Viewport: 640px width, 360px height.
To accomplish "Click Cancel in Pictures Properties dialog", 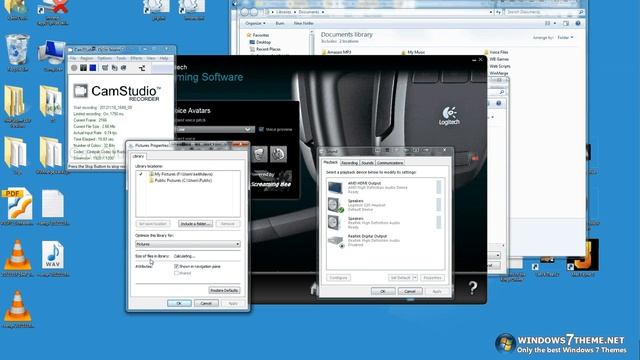I will click(206, 303).
